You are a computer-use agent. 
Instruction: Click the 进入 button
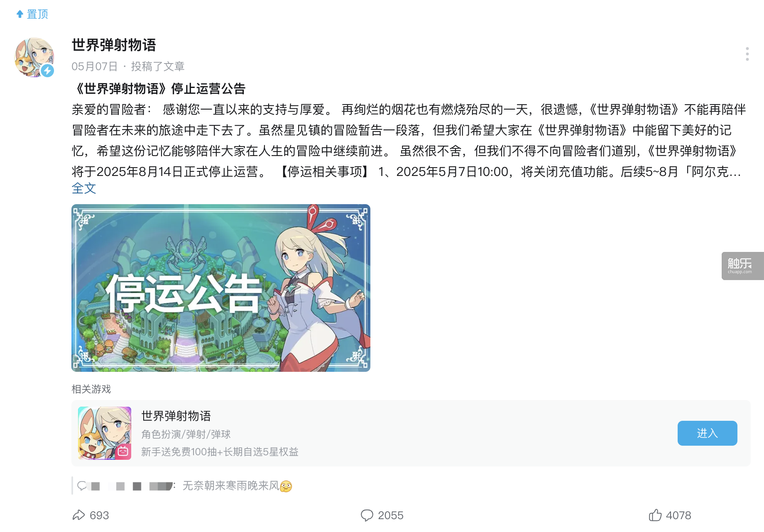(707, 433)
